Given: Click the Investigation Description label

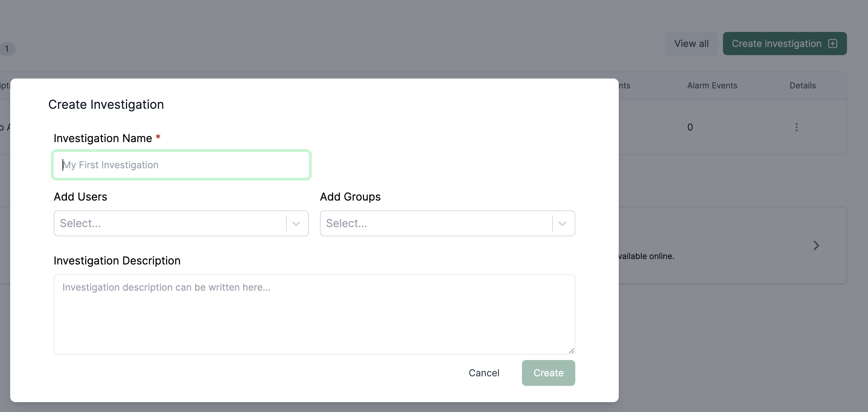Looking at the screenshot, I should (x=117, y=261).
